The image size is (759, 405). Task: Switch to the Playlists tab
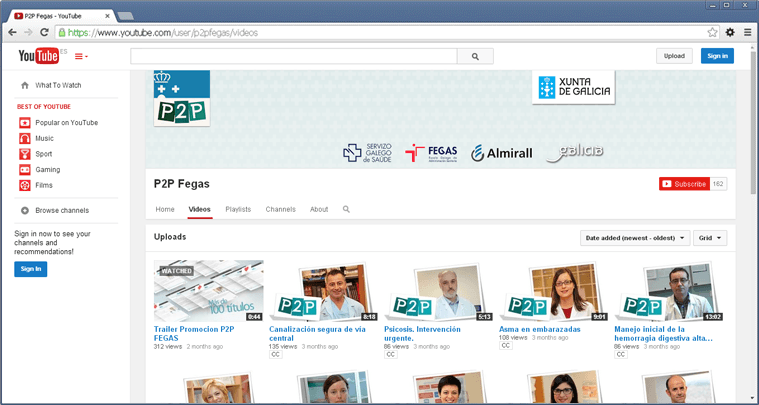pos(238,209)
